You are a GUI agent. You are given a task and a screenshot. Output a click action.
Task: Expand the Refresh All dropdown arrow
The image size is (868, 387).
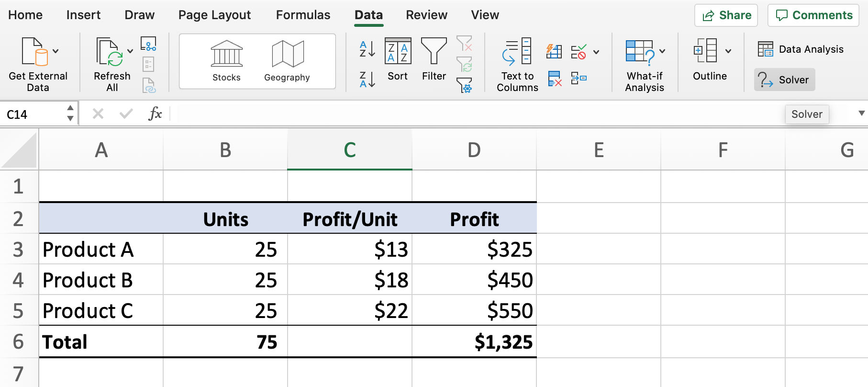click(x=130, y=51)
